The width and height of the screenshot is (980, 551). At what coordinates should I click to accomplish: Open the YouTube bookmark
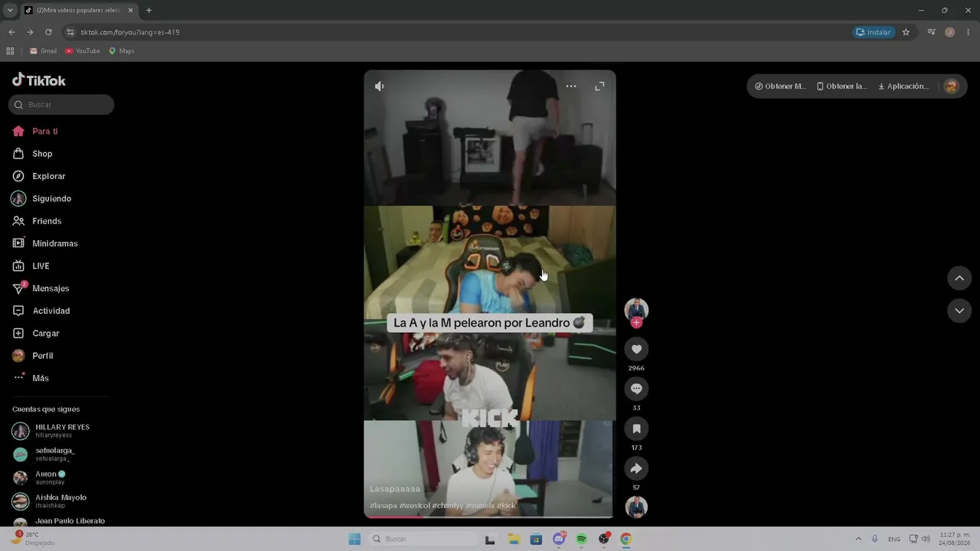pos(83,51)
